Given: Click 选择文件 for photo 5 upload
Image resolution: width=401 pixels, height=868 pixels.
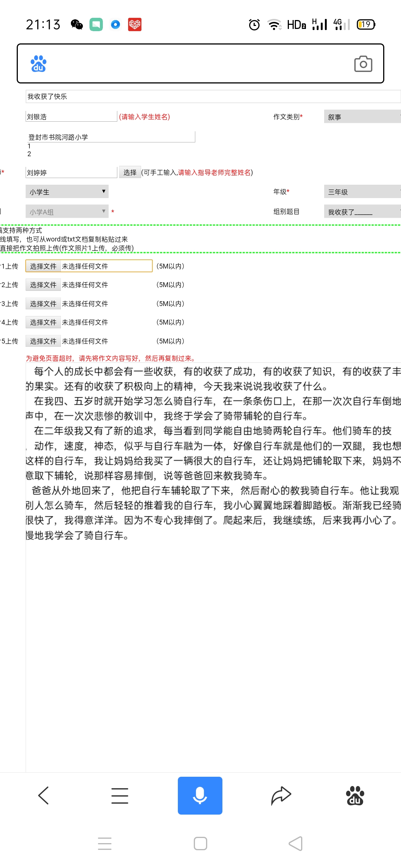Looking at the screenshot, I should click(x=43, y=341).
